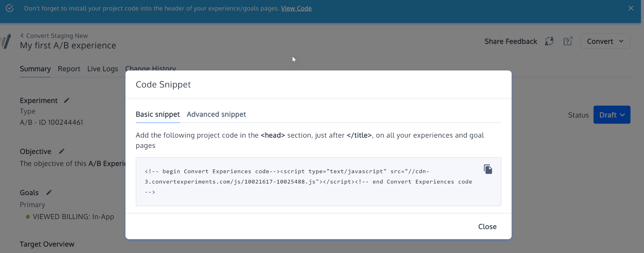Screen dimensions: 644x253
Task: Open the Convert account dropdown
Action: click(605, 41)
